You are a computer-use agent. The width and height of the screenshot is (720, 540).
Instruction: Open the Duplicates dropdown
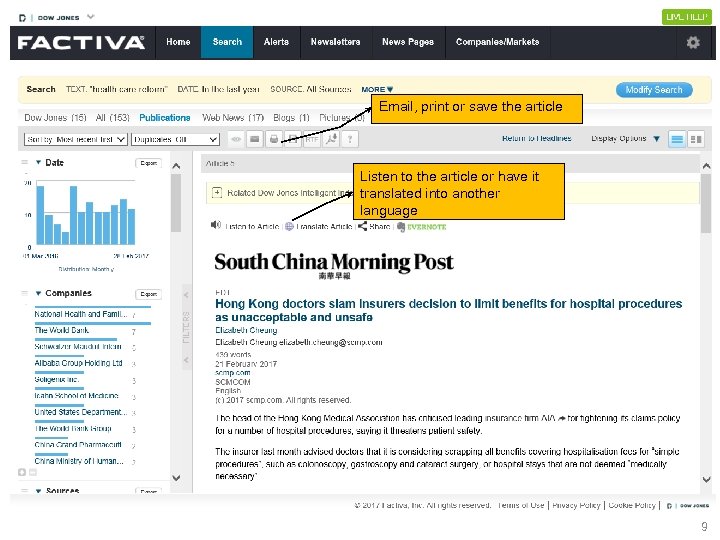point(175,139)
